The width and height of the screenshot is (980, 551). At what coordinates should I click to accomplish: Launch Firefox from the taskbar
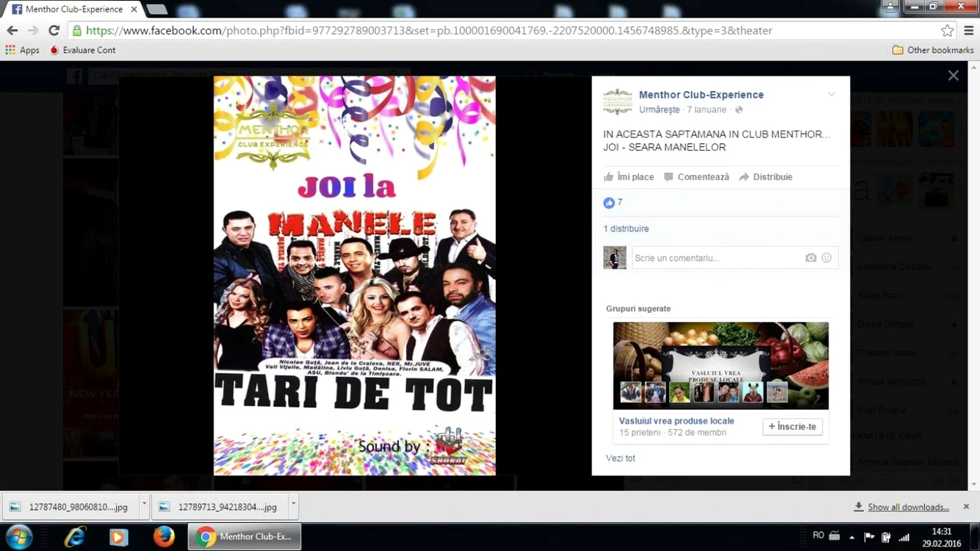(163, 537)
